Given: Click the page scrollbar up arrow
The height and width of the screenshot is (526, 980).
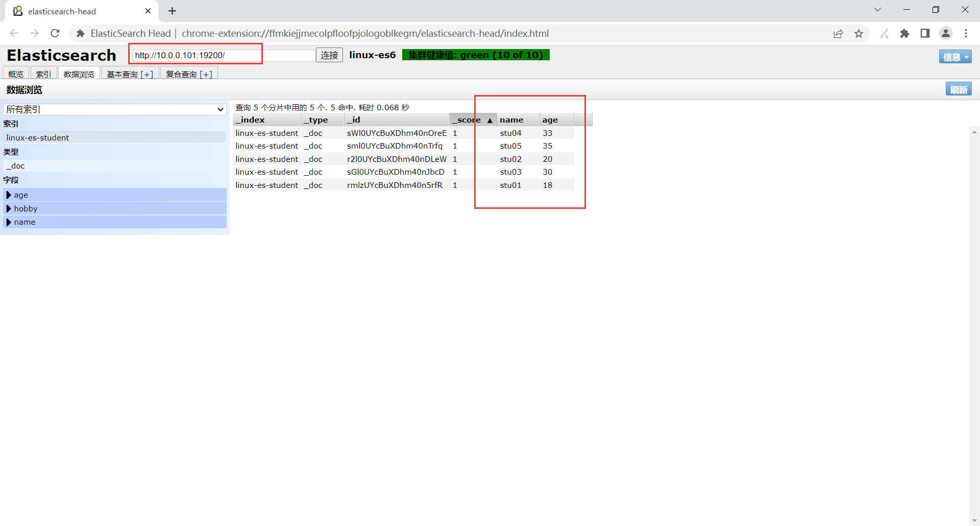Looking at the screenshot, I should (974, 132).
